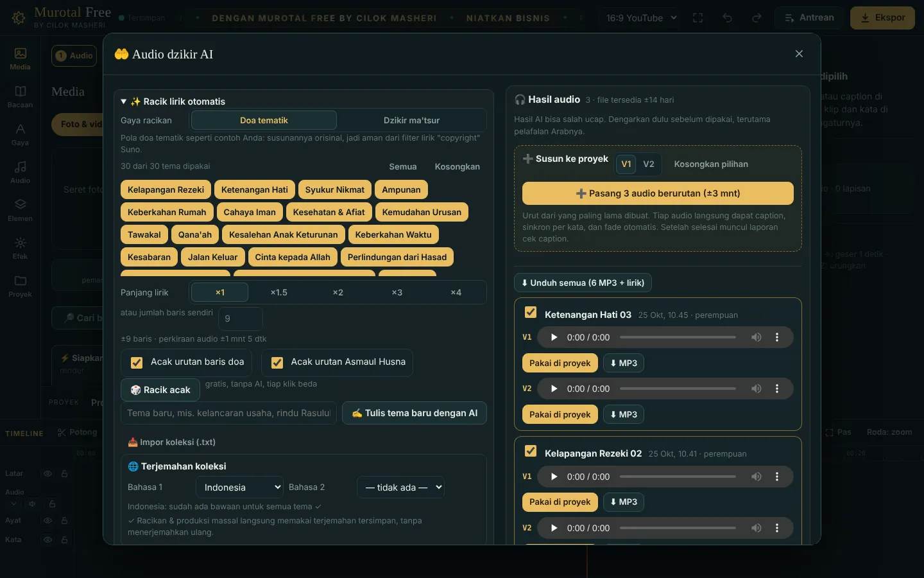Open the Gaya sidebar panel
Screen dimensions: 924x578
[20, 134]
